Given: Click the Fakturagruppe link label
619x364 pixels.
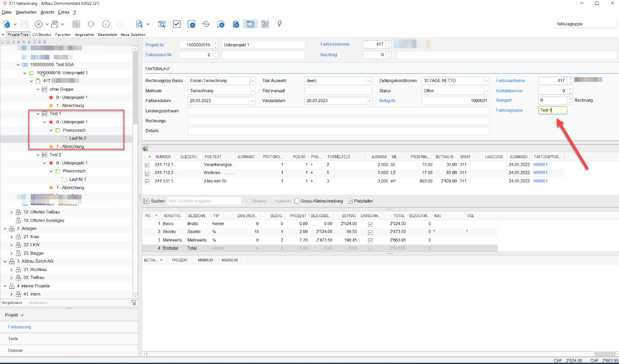Looking at the screenshot, I should click(509, 110).
